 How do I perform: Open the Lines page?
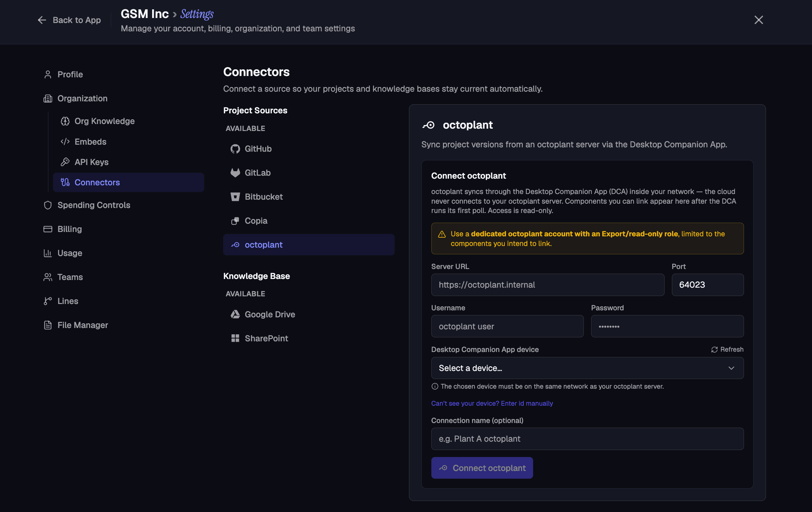(68, 301)
